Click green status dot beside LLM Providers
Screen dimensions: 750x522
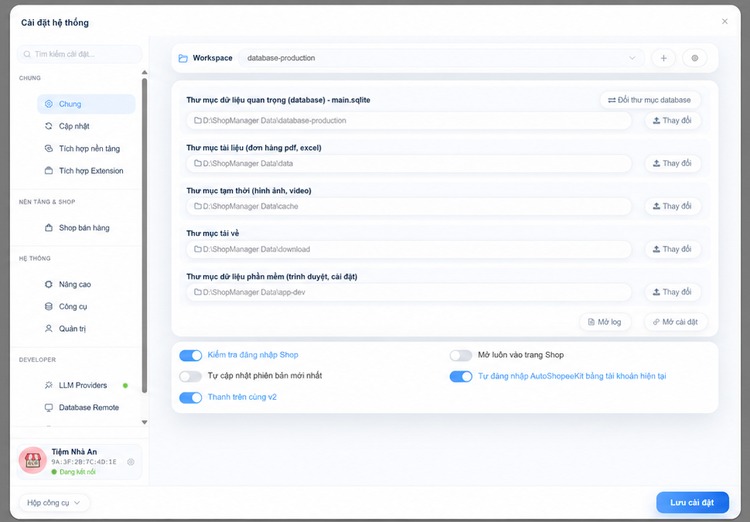click(x=125, y=386)
